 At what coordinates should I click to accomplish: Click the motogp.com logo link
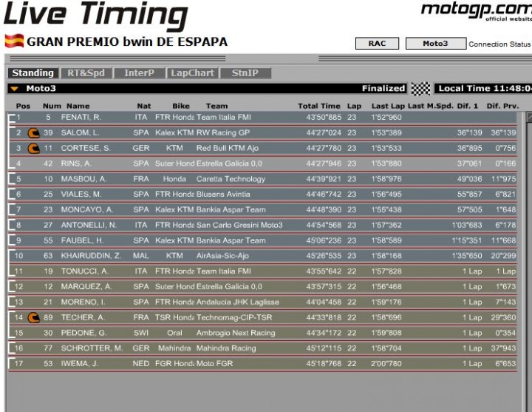point(477,11)
